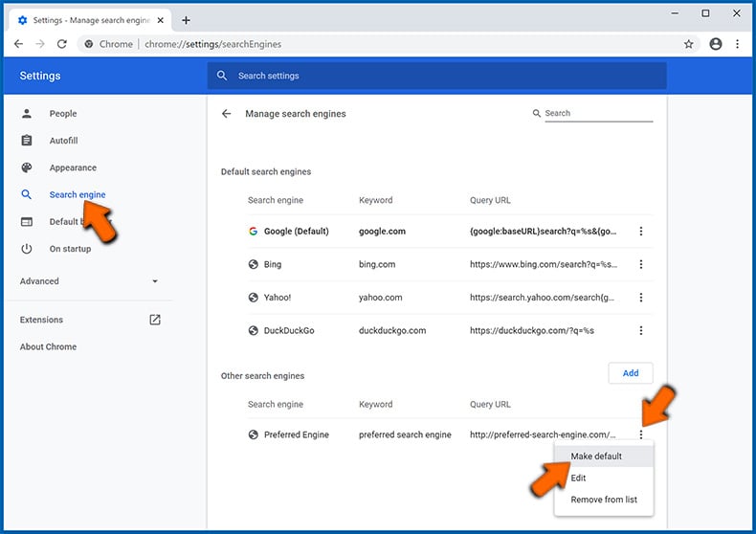This screenshot has width=756, height=534.
Task: Open Extensions link in sidebar
Action: tap(41, 320)
